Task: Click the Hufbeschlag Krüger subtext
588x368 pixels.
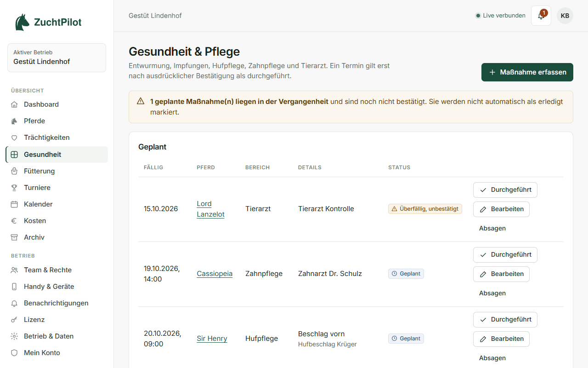Action: [x=328, y=344]
